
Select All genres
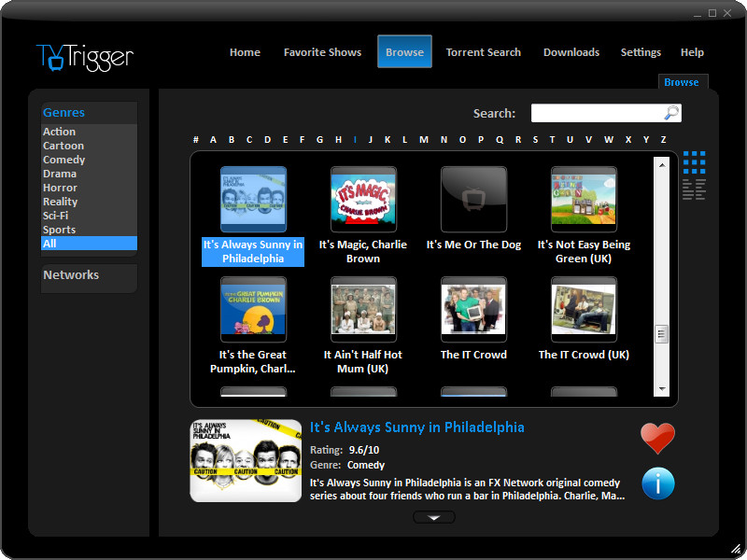point(89,244)
